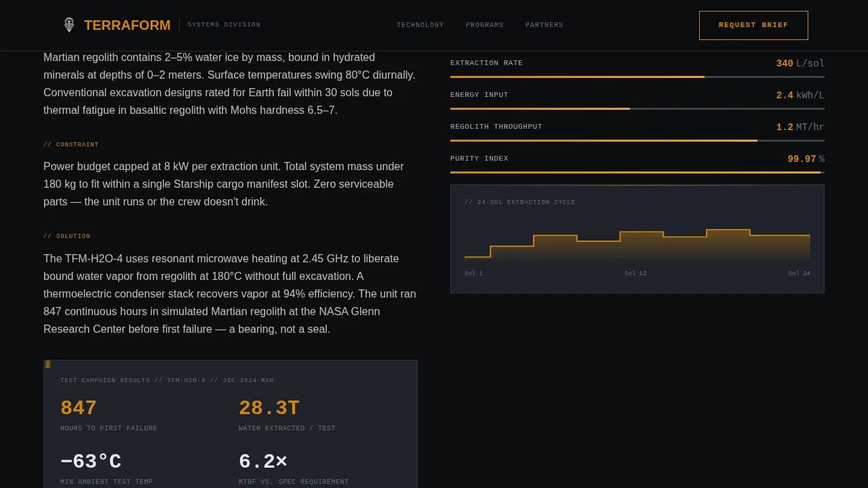Click the −63°C min ambient temp stat

click(x=91, y=462)
